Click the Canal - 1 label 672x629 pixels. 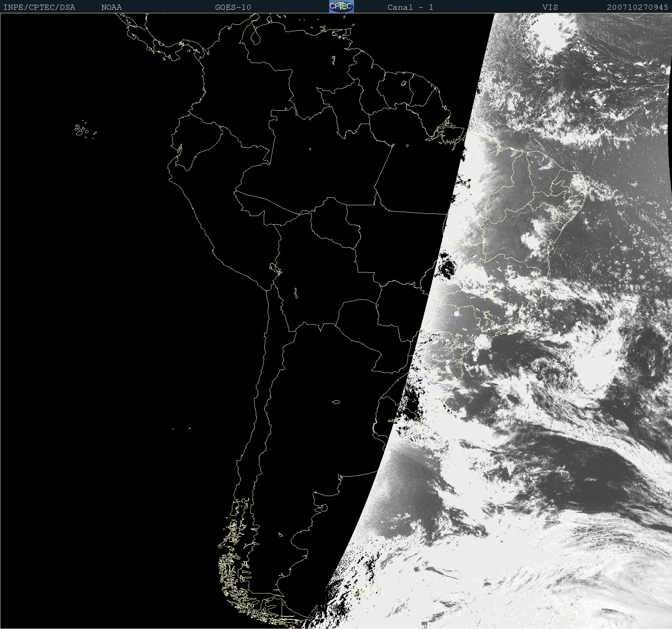click(x=410, y=8)
